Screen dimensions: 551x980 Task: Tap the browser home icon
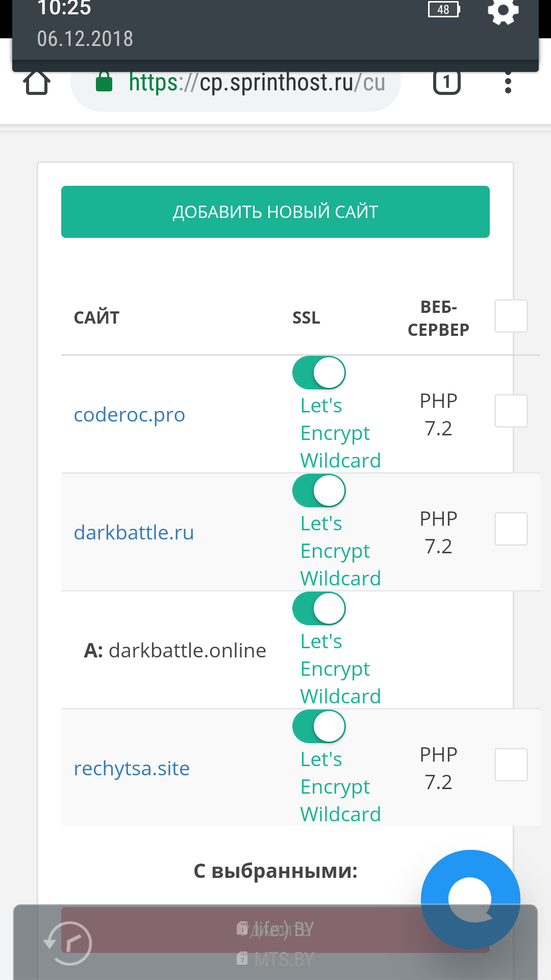pos(37,83)
